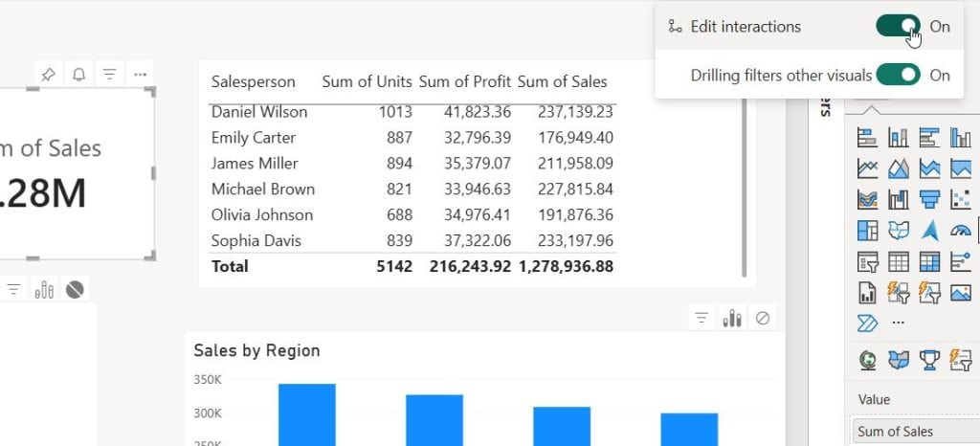
Task: Pin the Sum of Sales card visual
Action: (x=48, y=75)
